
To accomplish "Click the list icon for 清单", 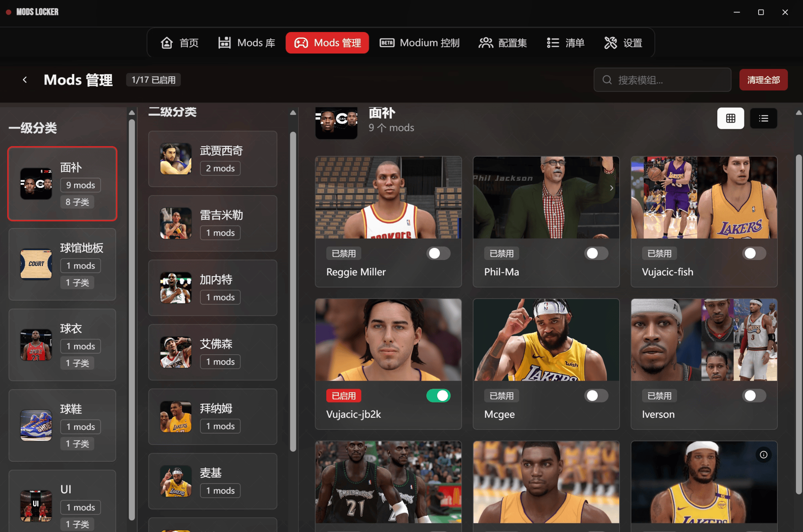I will (x=553, y=43).
